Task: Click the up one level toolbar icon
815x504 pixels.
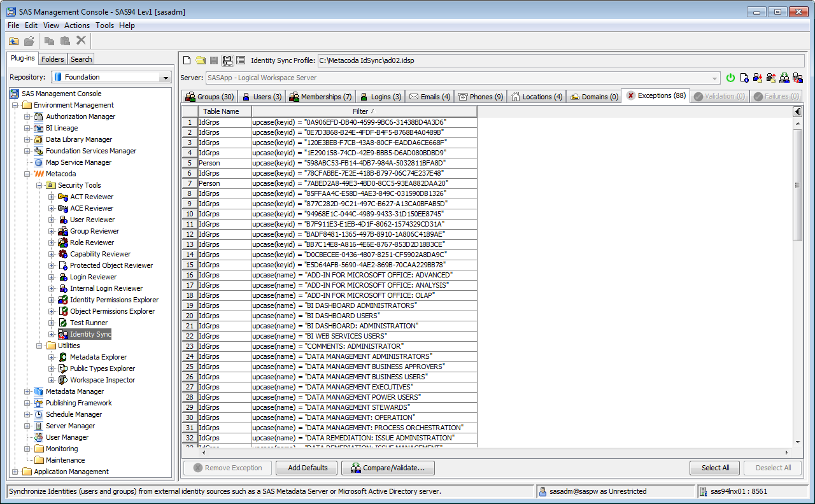Action: click(x=14, y=41)
